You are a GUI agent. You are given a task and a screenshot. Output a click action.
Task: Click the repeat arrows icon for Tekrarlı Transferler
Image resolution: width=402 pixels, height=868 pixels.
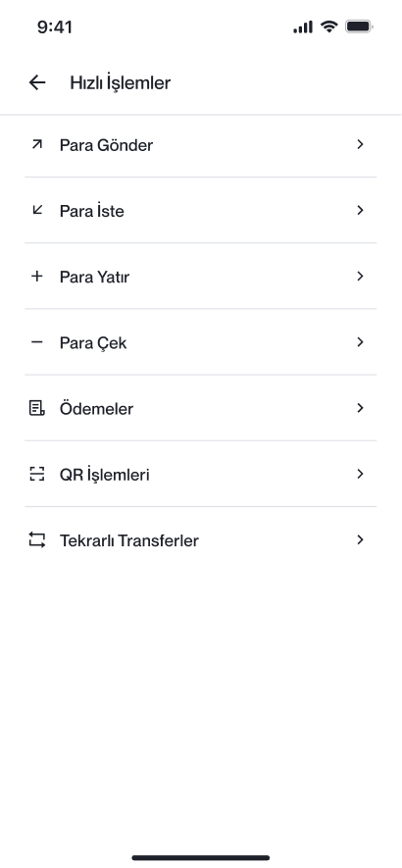click(36, 539)
